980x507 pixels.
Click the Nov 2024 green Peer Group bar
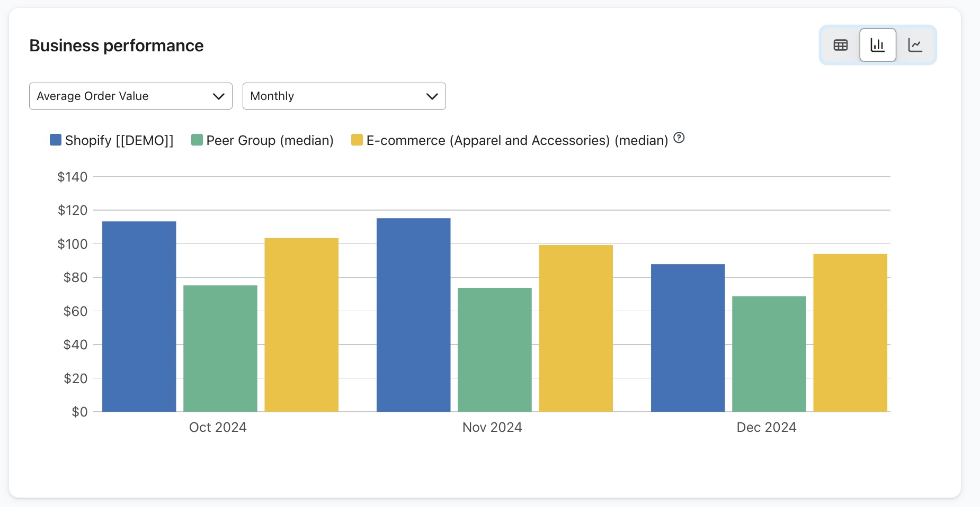pos(495,350)
